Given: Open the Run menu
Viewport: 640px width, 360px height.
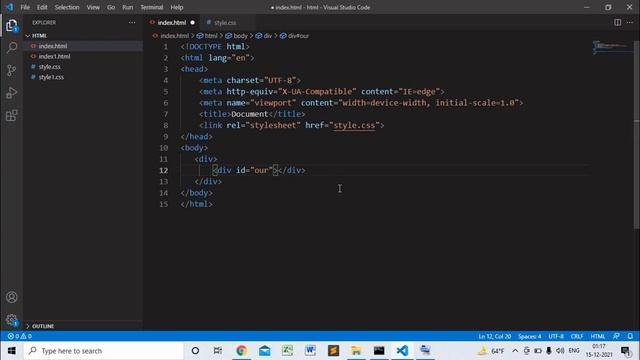Looking at the screenshot, I should [128, 7].
